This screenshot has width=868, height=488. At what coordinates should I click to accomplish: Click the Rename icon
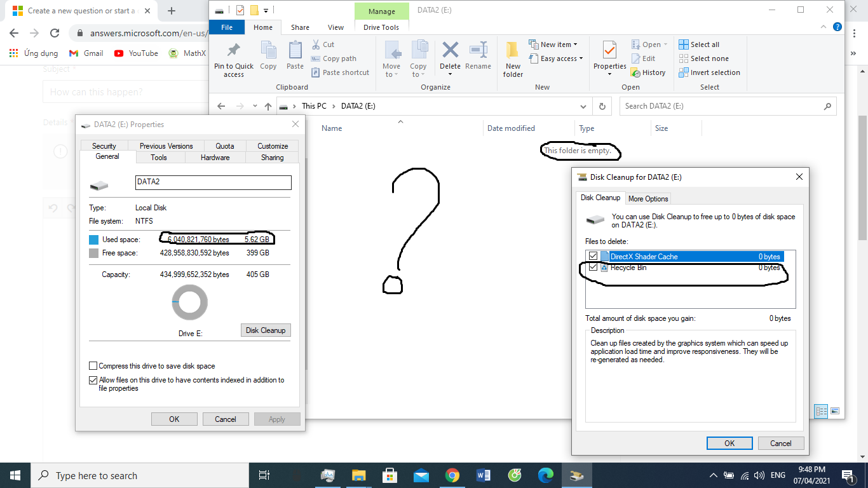(x=478, y=50)
